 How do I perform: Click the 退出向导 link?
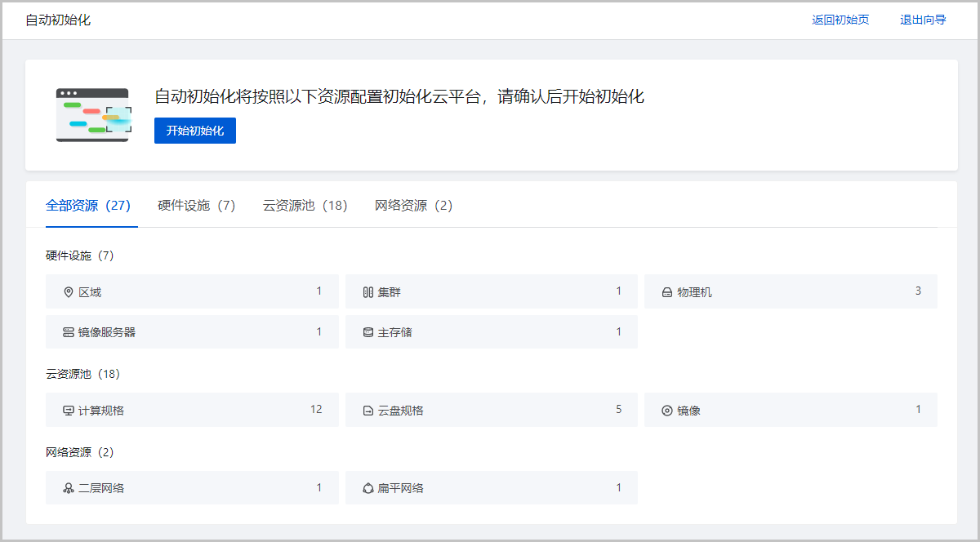tap(923, 20)
